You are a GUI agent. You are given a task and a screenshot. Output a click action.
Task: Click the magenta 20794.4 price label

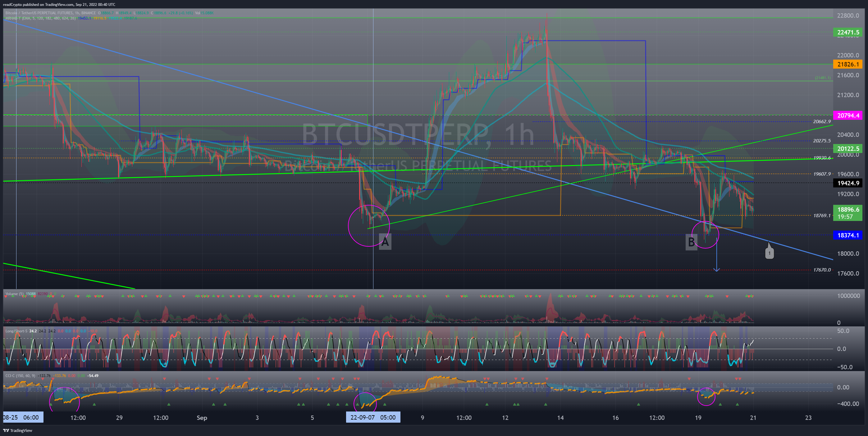848,115
